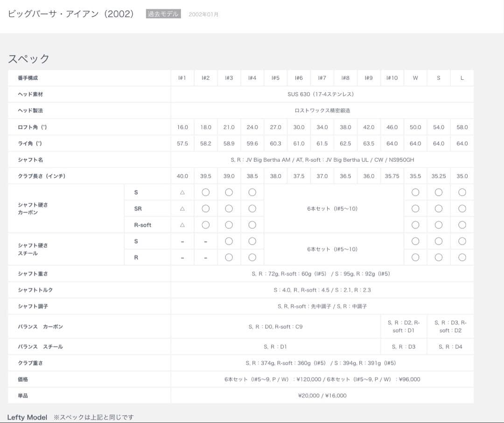Click S-column circle in R-soft row

coord(438,225)
